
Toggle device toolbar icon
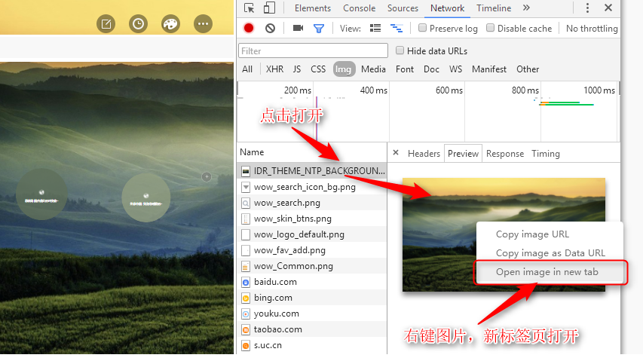pos(269,8)
